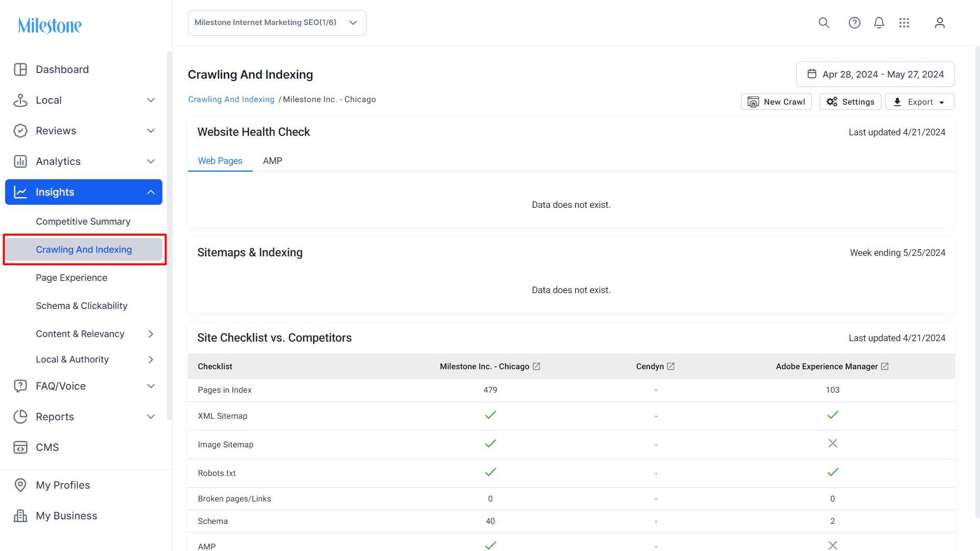Image resolution: width=980 pixels, height=551 pixels.
Task: Open the apps grid launcher
Action: tap(904, 23)
